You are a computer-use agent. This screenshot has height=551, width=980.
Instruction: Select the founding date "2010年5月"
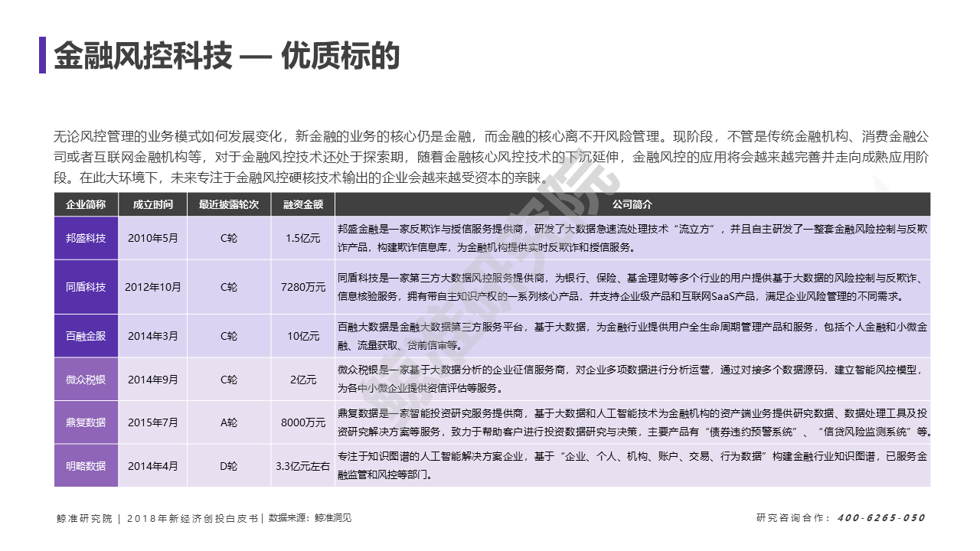pos(152,238)
